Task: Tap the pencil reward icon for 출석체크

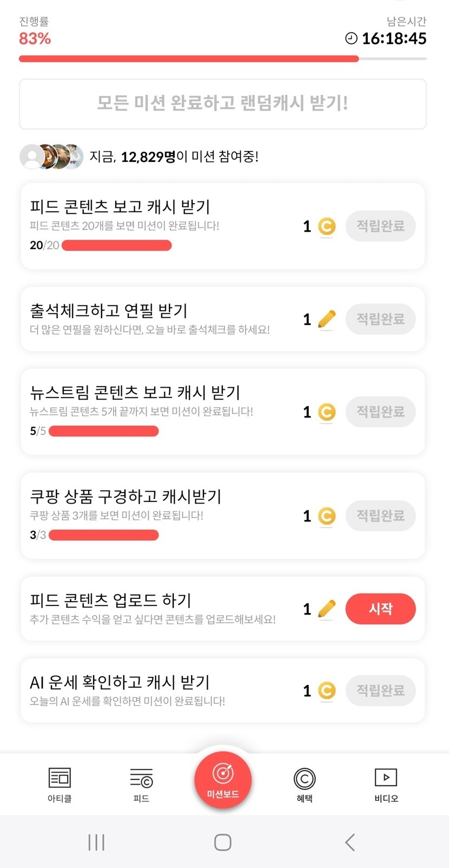Action: [326, 319]
